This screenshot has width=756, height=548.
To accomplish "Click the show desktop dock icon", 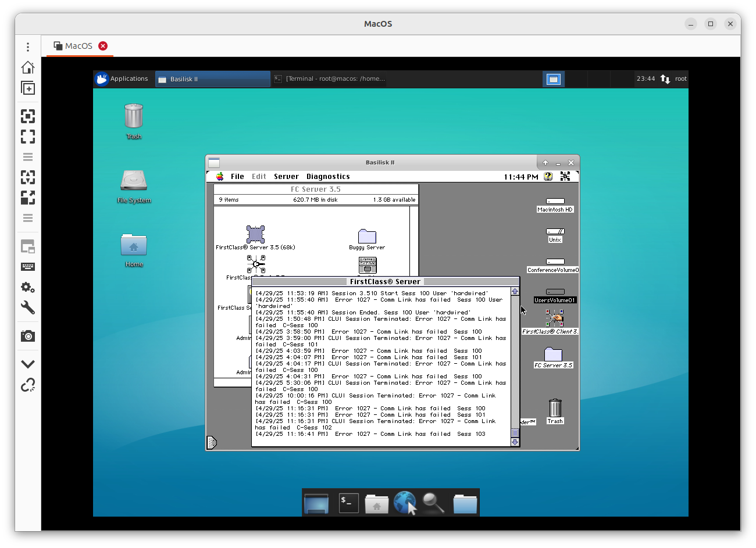I will [x=316, y=503].
